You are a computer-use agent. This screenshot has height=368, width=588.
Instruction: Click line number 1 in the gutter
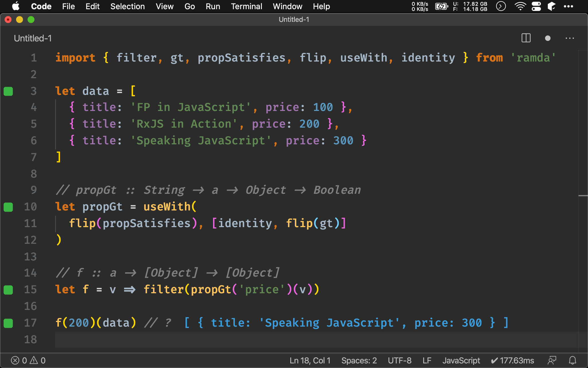click(x=34, y=58)
